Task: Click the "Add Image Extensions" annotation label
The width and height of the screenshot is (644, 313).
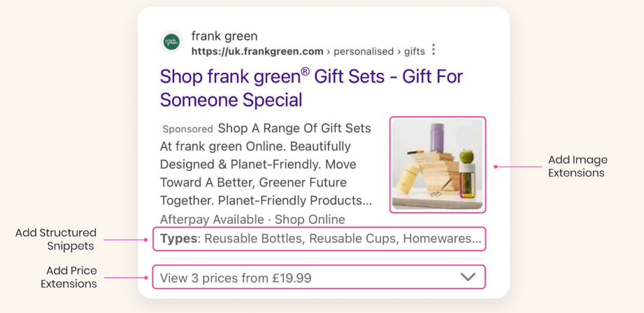Action: [576, 167]
